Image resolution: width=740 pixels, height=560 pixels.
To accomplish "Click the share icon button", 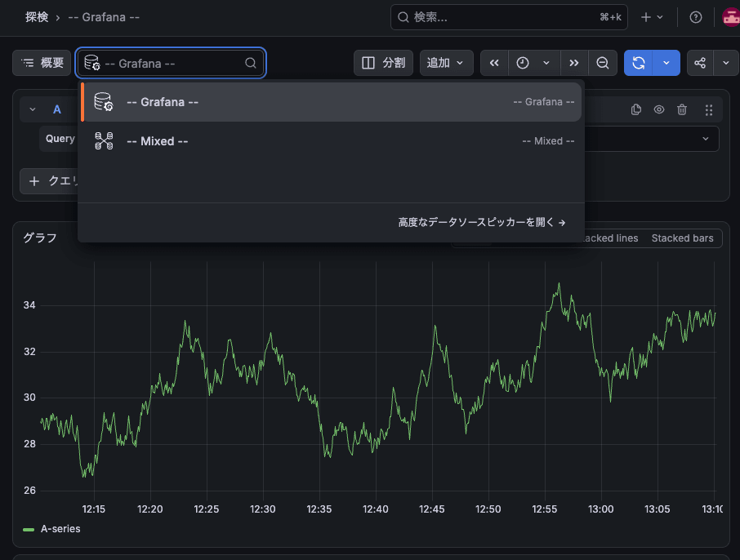I will coord(700,63).
